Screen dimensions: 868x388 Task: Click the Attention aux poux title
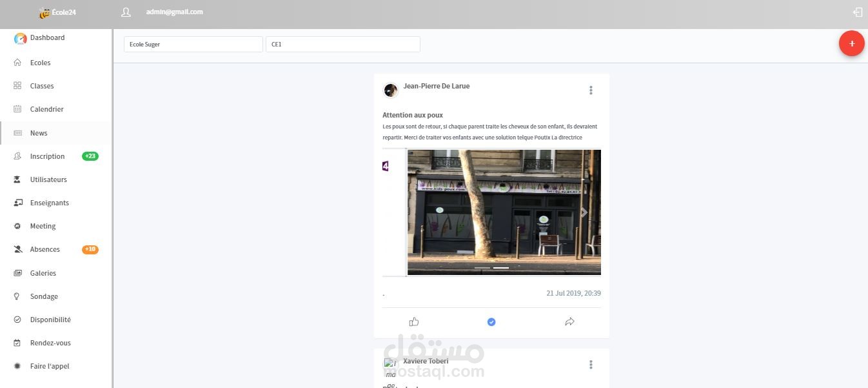click(413, 115)
